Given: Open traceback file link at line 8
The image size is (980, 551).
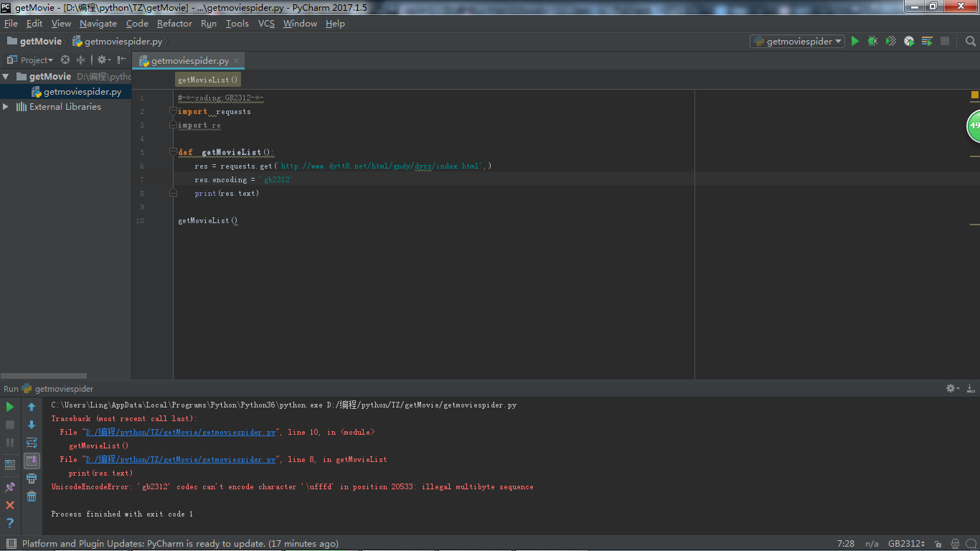Looking at the screenshot, I should point(181,460).
